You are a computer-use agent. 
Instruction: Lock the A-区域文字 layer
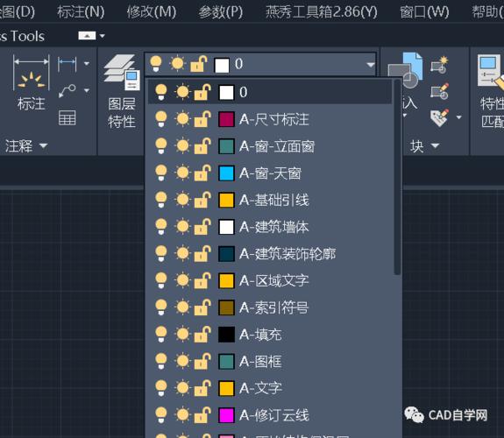[202, 280]
